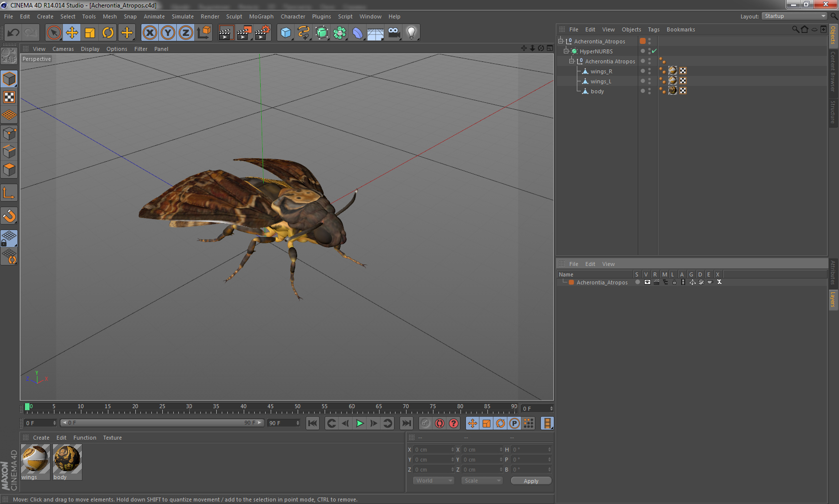The height and width of the screenshot is (504, 839).
Task: Select the body object in tree
Action: pos(597,91)
